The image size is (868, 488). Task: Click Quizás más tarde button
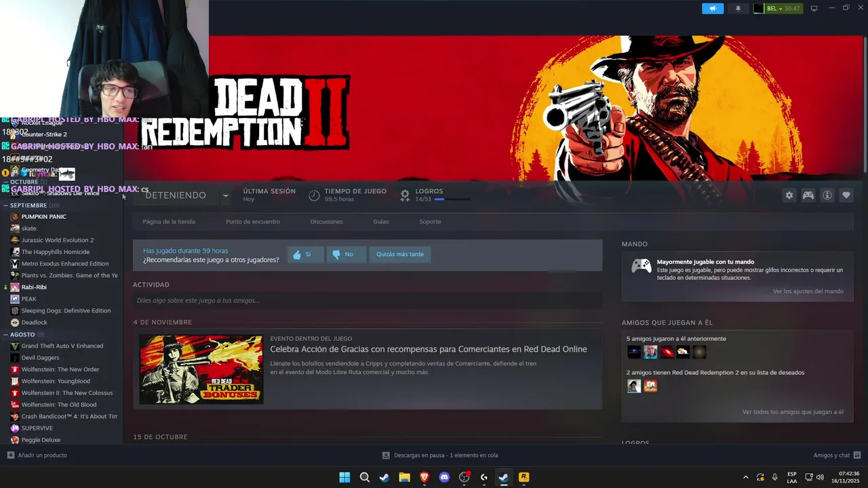(400, 254)
